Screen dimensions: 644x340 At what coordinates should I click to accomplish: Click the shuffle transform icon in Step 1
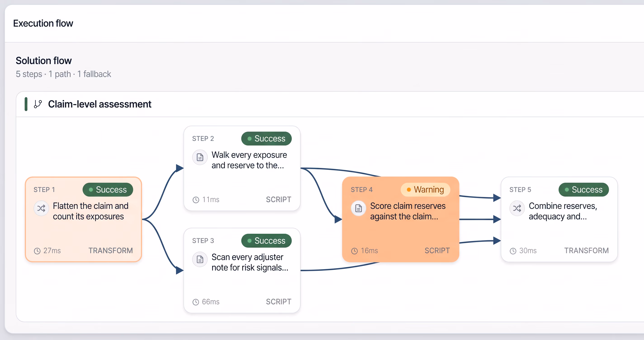click(x=41, y=208)
